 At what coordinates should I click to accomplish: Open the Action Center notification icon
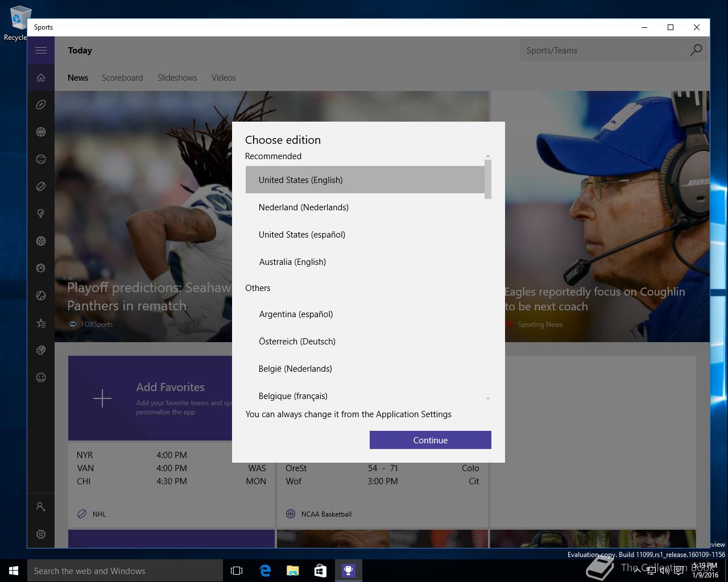coord(679,571)
